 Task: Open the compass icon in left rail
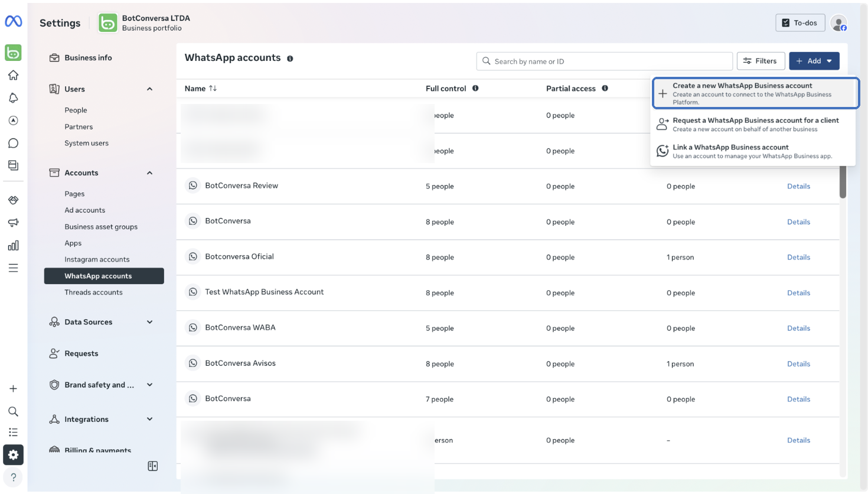point(13,121)
